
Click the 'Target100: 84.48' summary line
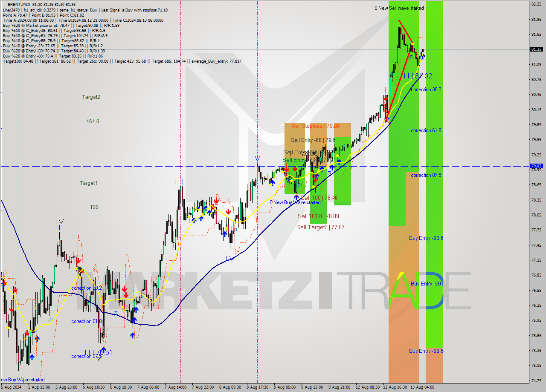122,61
